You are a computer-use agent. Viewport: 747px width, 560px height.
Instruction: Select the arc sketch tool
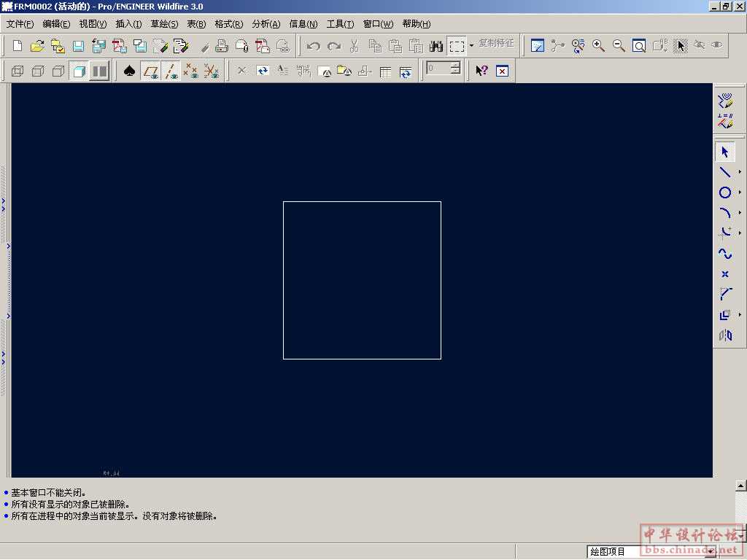[725, 213]
